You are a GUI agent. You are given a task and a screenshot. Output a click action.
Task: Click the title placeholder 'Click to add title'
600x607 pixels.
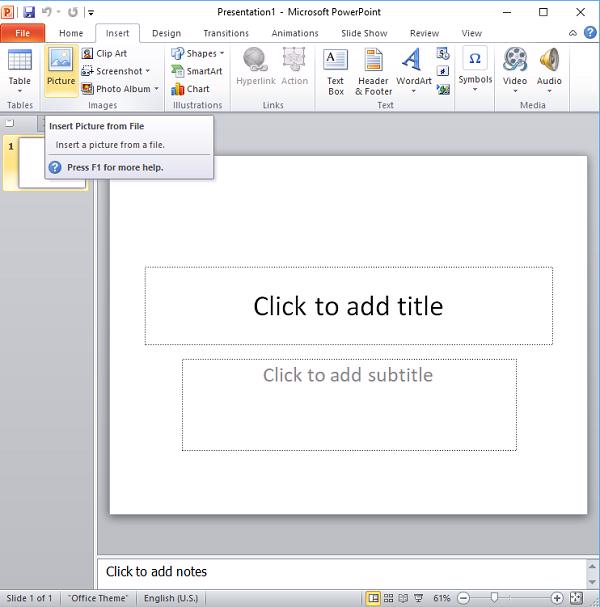[x=348, y=306]
